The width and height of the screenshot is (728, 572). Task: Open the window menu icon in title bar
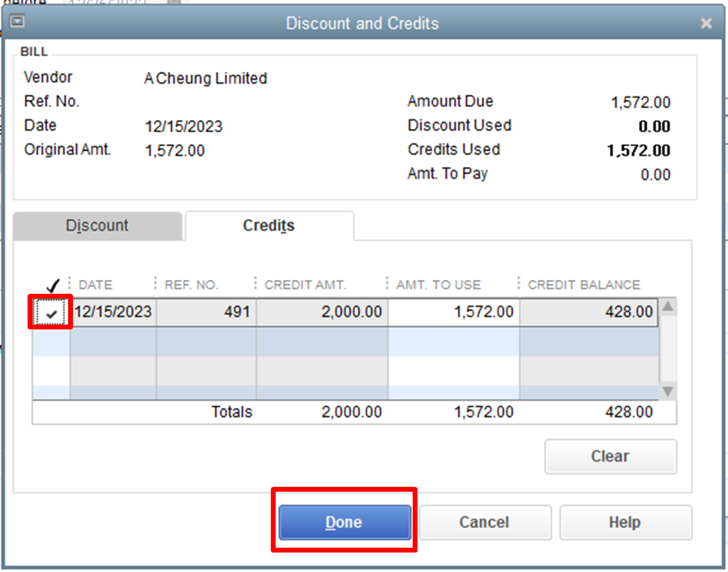tap(17, 21)
